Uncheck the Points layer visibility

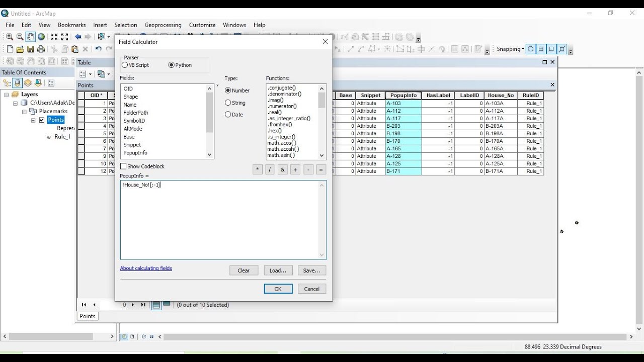42,120
